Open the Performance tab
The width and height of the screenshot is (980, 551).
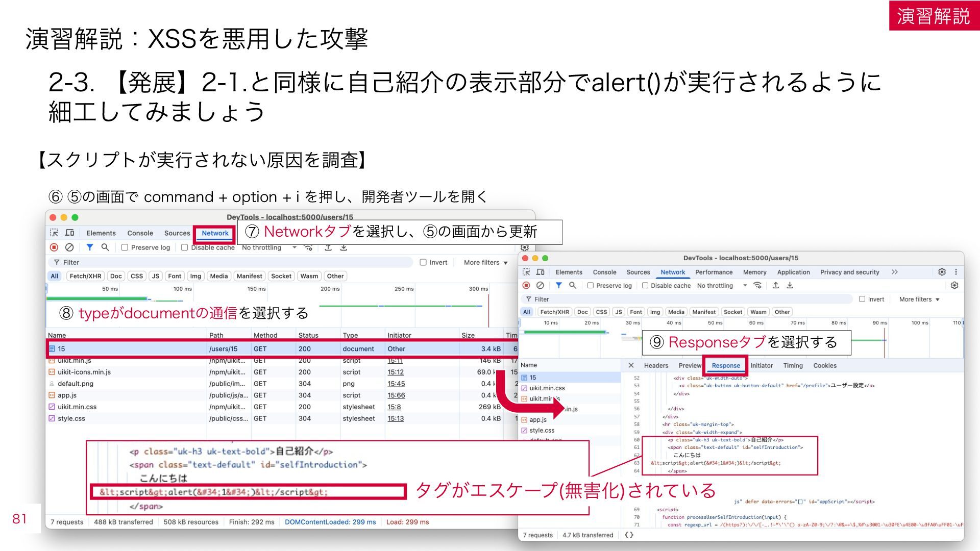(714, 272)
